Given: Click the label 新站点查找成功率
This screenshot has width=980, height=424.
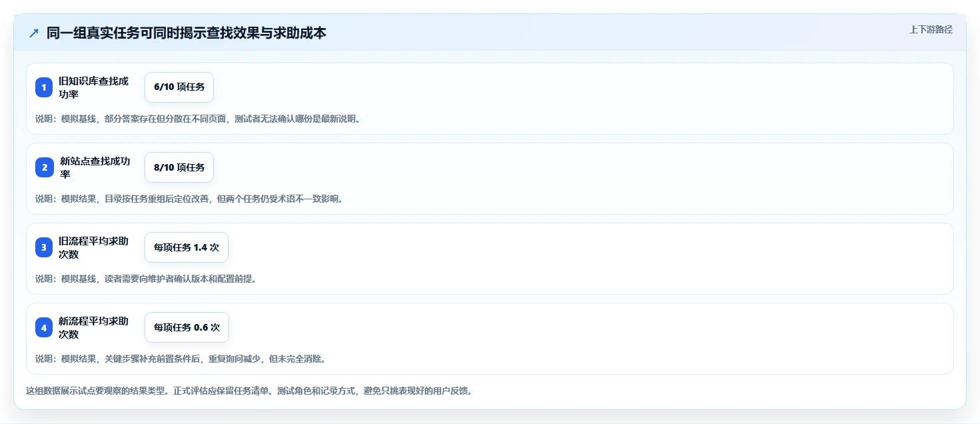Looking at the screenshot, I should [95, 167].
